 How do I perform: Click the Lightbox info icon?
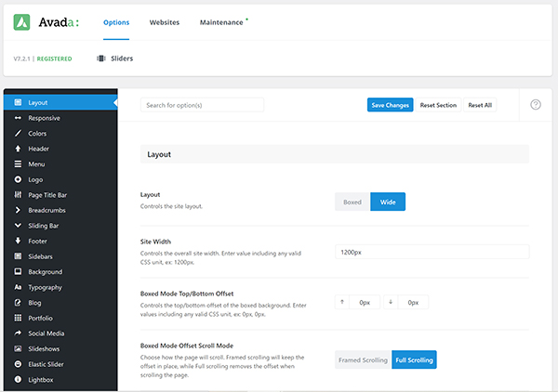tap(18, 379)
